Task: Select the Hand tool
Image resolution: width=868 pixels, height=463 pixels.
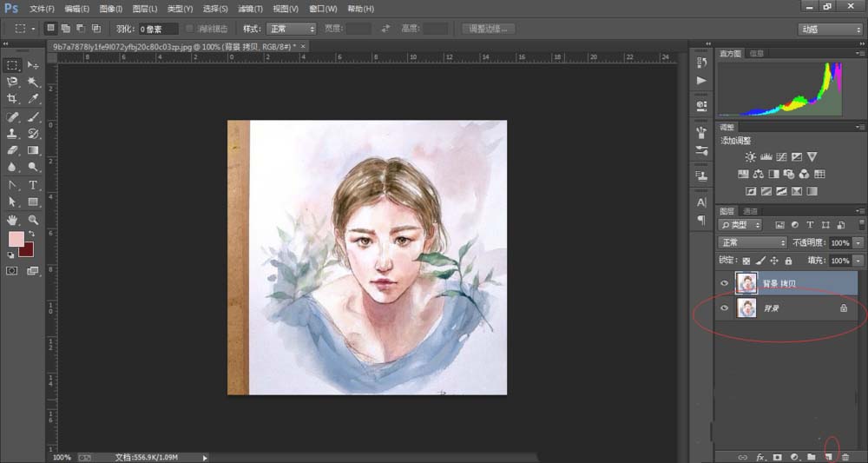Action: [13, 220]
